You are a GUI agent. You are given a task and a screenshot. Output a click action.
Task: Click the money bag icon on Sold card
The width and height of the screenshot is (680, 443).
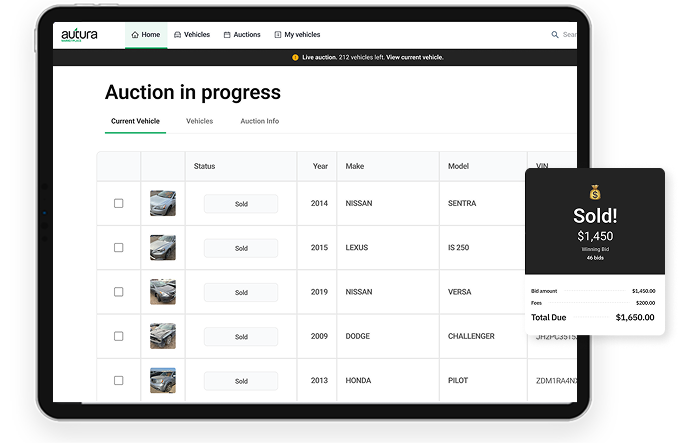point(595,192)
